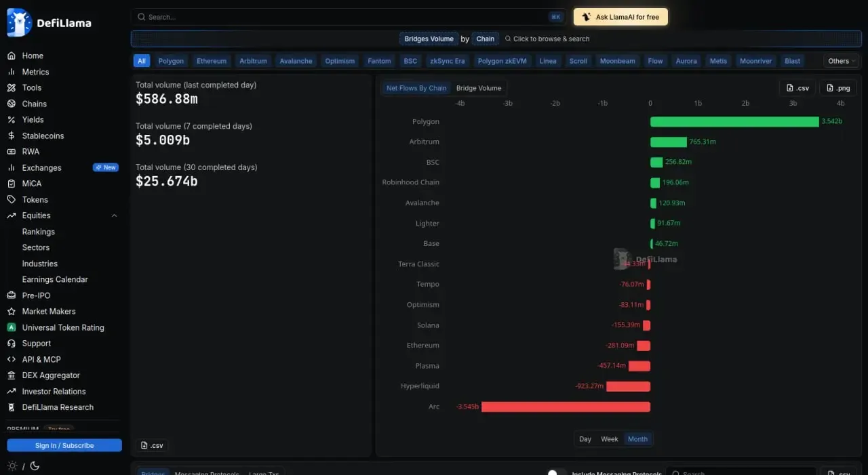Set the chart period to Week

610,439
